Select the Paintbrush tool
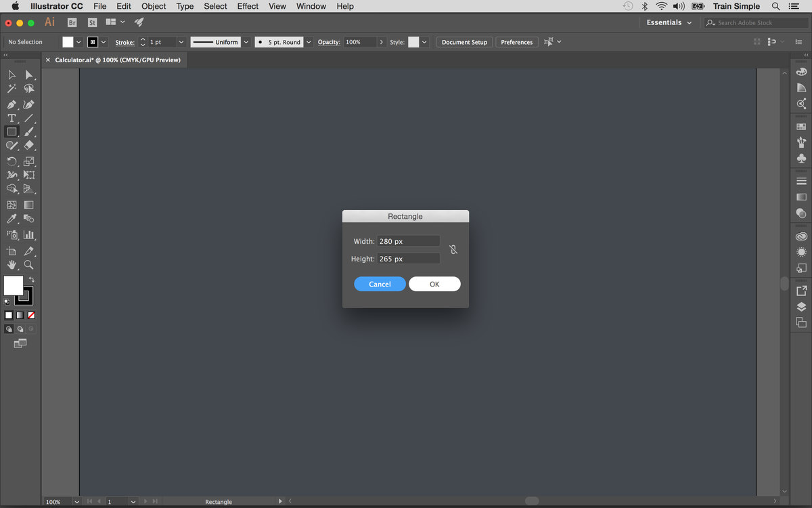This screenshot has height=508, width=812. tap(28, 131)
